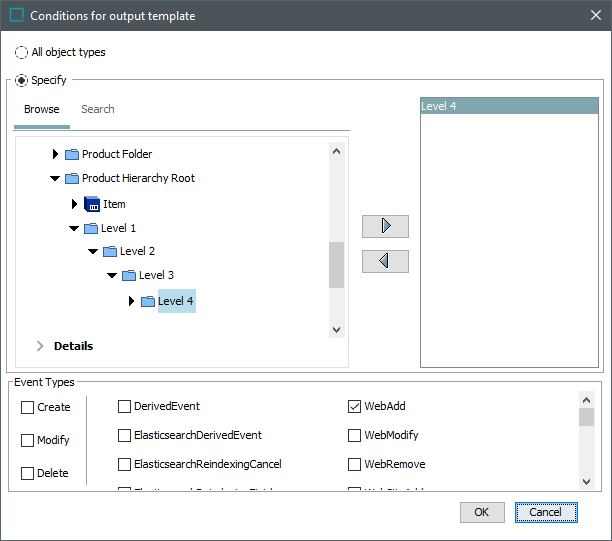Click the Level 1 folder icon
612x541 pixels.
[x=91, y=228]
